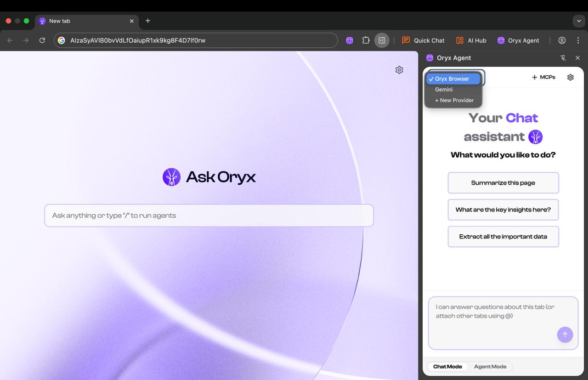Click the macOS red close window button

tap(9, 21)
